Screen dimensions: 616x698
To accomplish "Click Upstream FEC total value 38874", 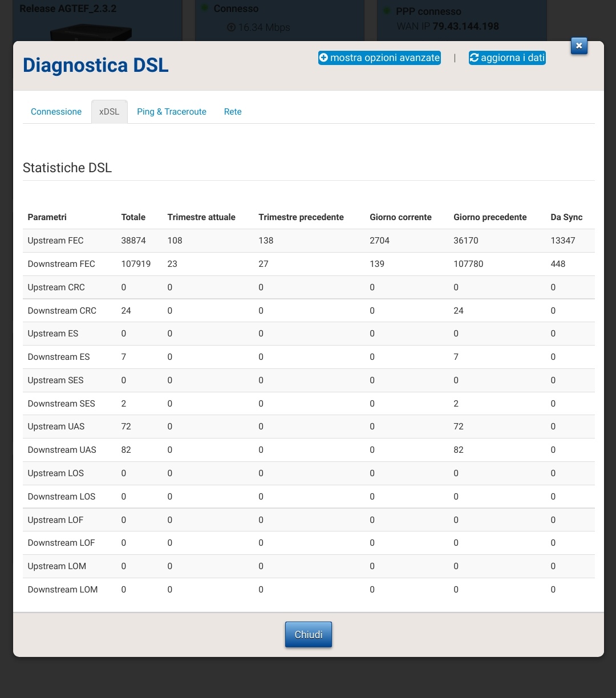I will (x=133, y=241).
